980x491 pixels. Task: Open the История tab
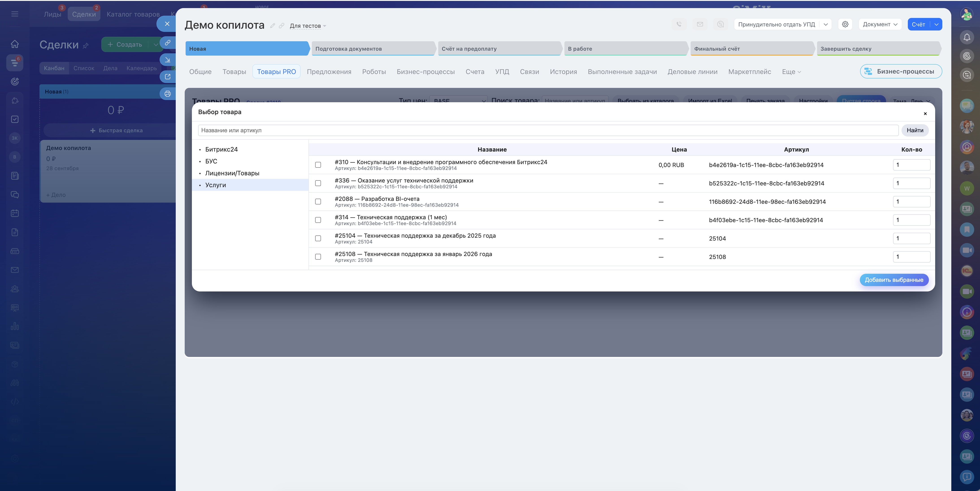click(x=563, y=72)
